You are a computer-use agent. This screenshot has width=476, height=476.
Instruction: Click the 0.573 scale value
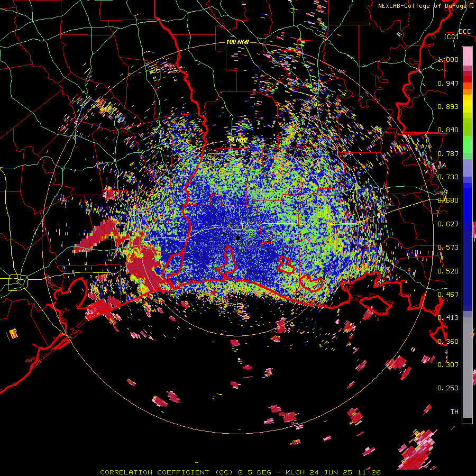pos(448,248)
